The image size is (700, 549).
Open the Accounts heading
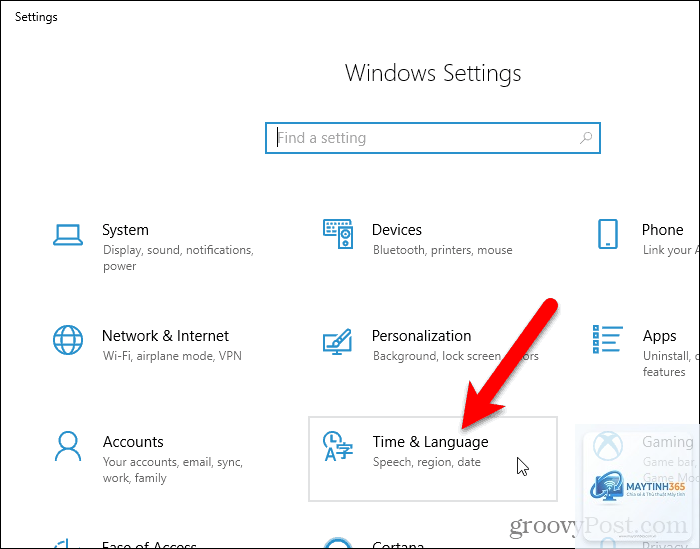tap(133, 442)
